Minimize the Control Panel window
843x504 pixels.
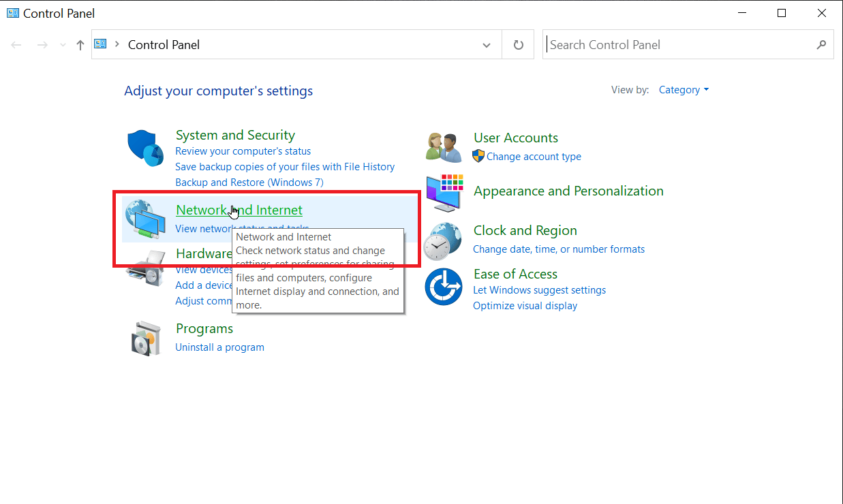point(742,13)
